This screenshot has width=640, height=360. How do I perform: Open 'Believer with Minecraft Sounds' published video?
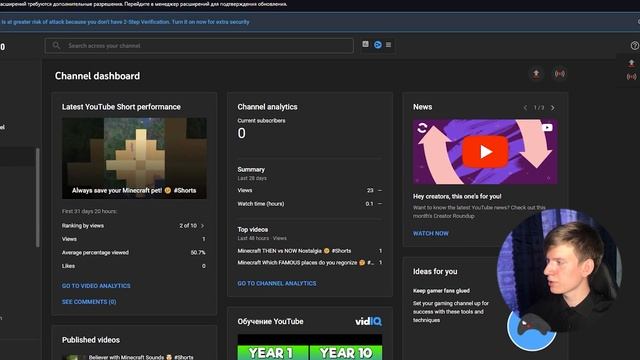[141, 357]
